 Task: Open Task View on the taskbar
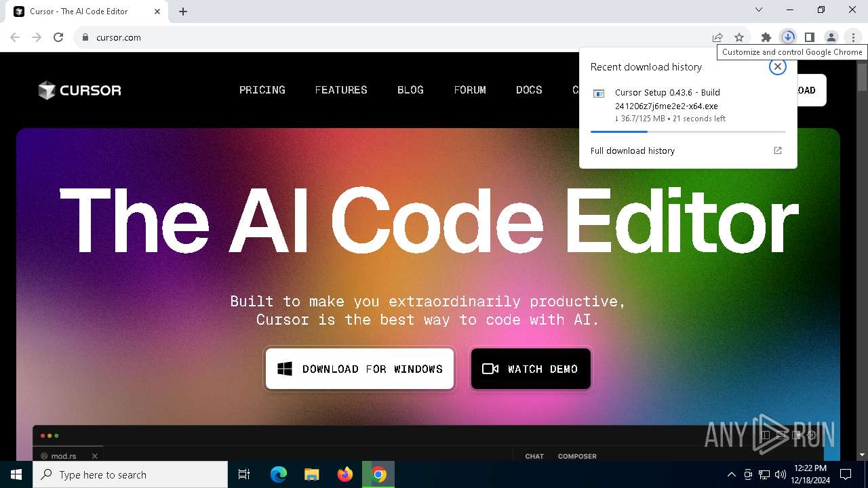(x=244, y=474)
